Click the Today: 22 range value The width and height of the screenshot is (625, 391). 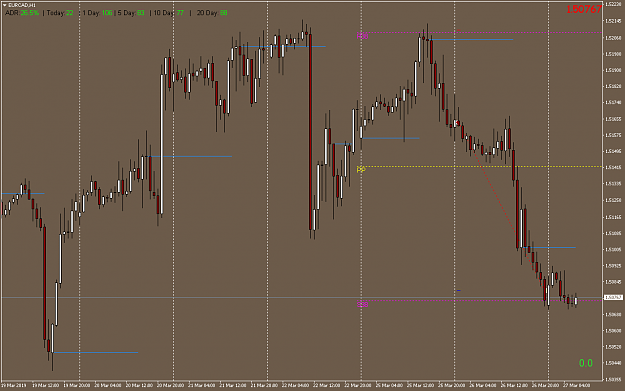tap(60, 13)
